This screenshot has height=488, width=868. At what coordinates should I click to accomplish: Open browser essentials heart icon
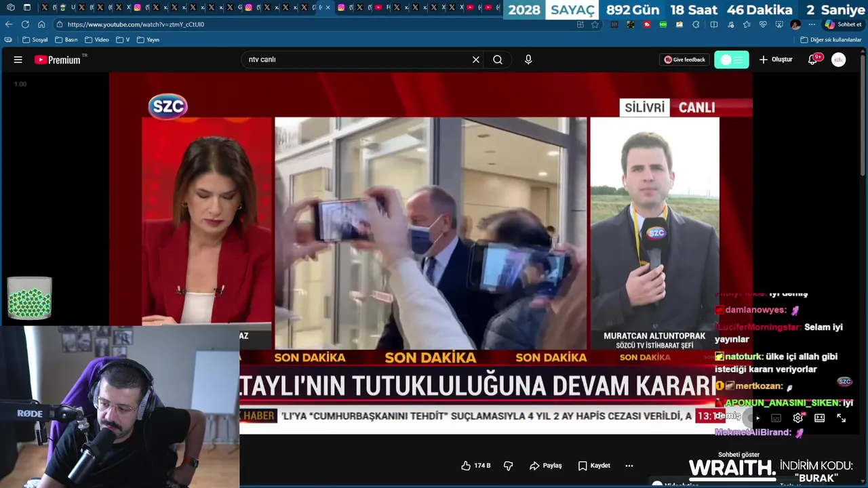(x=763, y=24)
